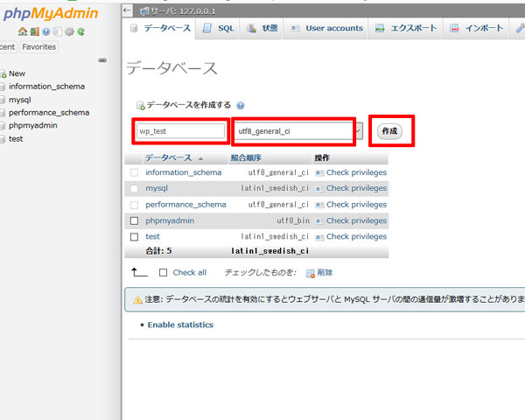This screenshot has width=525, height=420.
Task: Open the Favorites tab in sidebar
Action: (x=38, y=47)
